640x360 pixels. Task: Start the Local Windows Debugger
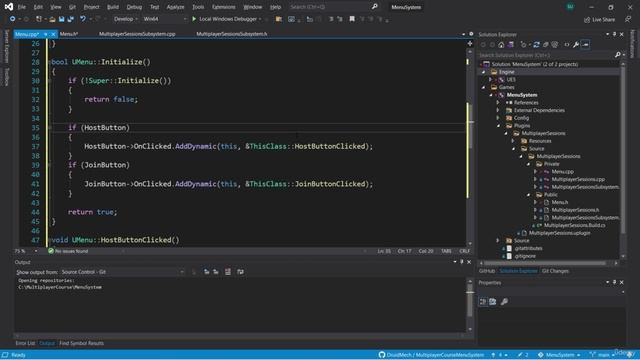(225, 19)
